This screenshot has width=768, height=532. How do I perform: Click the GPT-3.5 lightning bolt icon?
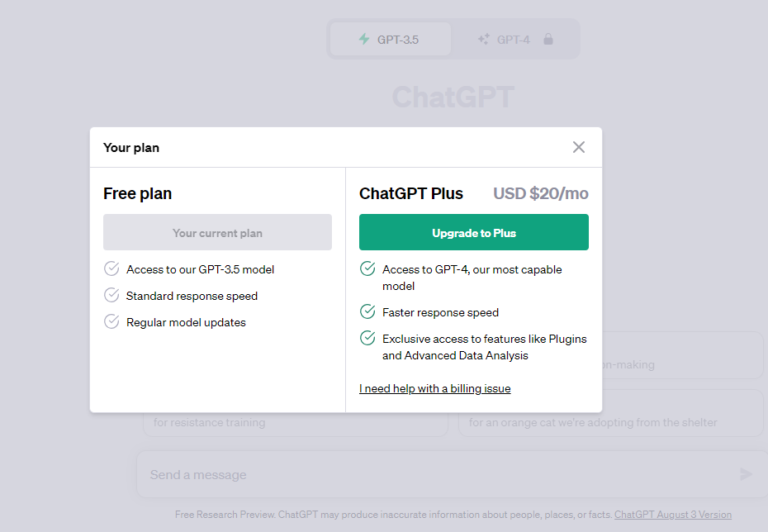(364, 39)
